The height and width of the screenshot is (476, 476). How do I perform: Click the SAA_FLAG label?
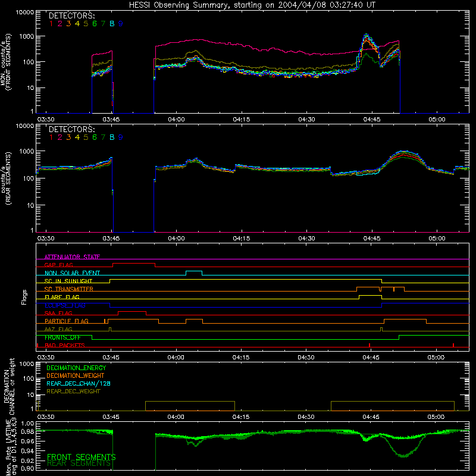coord(58,313)
